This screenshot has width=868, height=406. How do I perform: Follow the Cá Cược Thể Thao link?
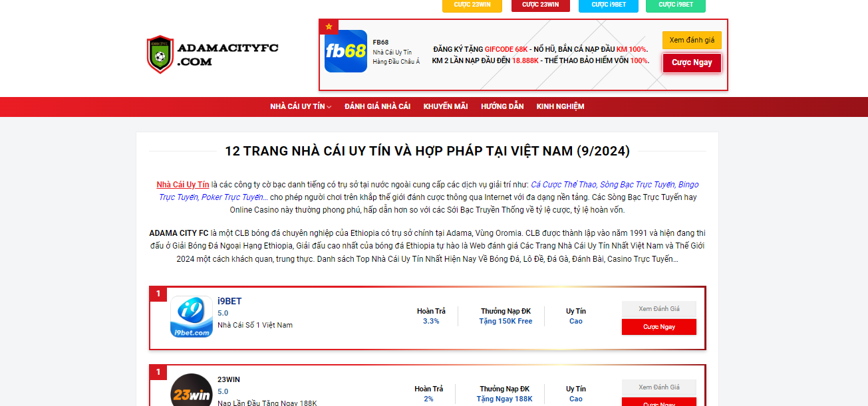563,185
